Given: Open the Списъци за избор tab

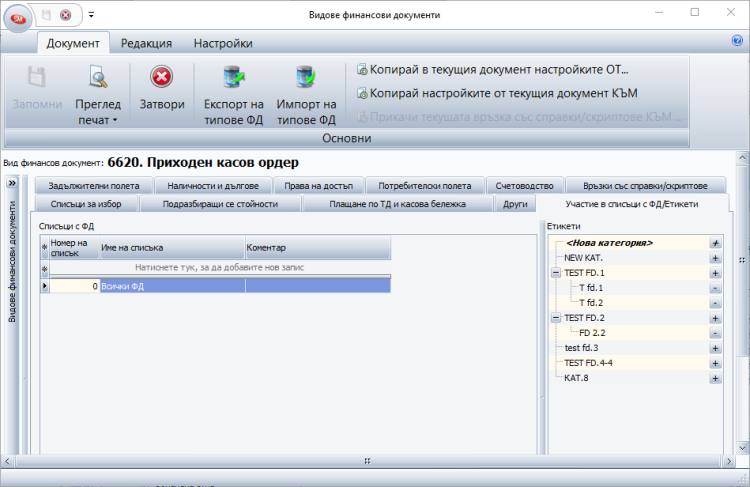Looking at the screenshot, I should [86, 204].
